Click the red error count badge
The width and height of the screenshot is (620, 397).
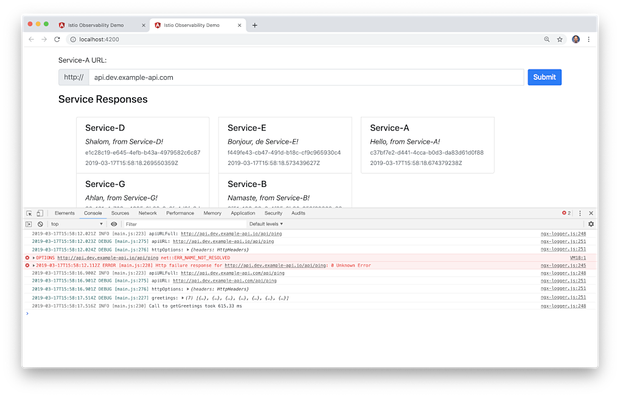pos(566,213)
